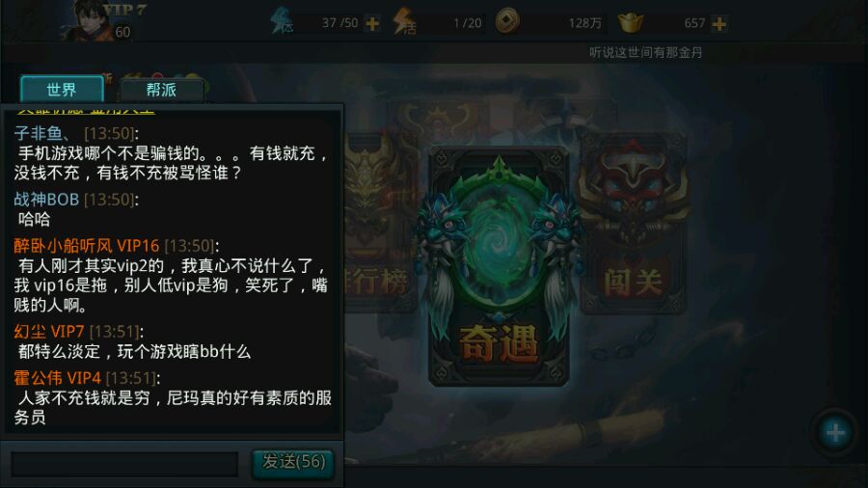Open the 闯关 demon mask card
Viewport: 868px width, 488px height.
point(634,221)
